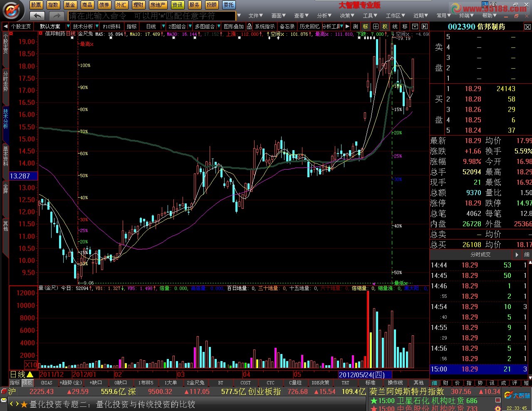Toggle the 权 rights-adjustment icon

[385, 26]
